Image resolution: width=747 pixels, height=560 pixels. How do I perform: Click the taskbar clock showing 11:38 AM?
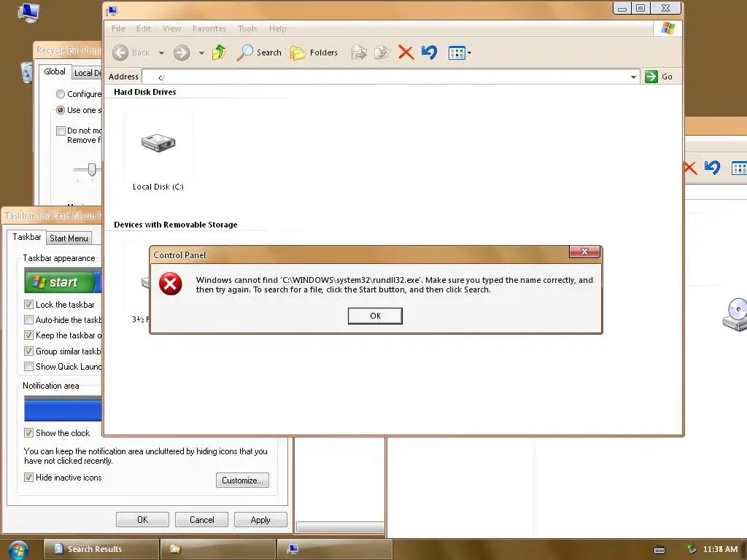[720, 549]
